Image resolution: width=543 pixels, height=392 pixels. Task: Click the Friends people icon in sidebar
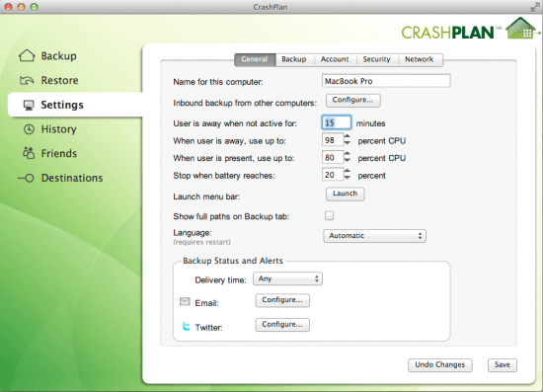(29, 153)
